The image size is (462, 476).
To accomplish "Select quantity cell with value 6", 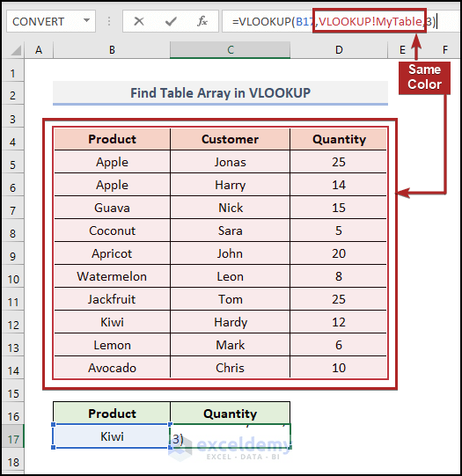I will coord(339,345).
